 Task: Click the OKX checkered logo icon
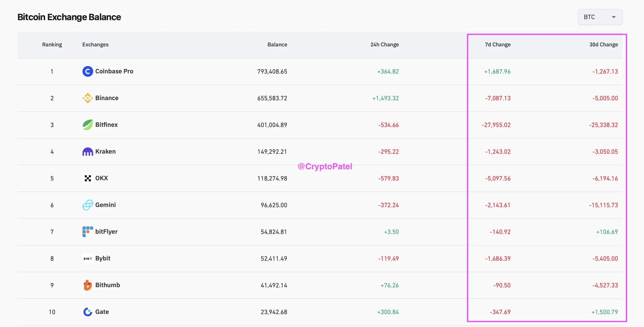88,178
